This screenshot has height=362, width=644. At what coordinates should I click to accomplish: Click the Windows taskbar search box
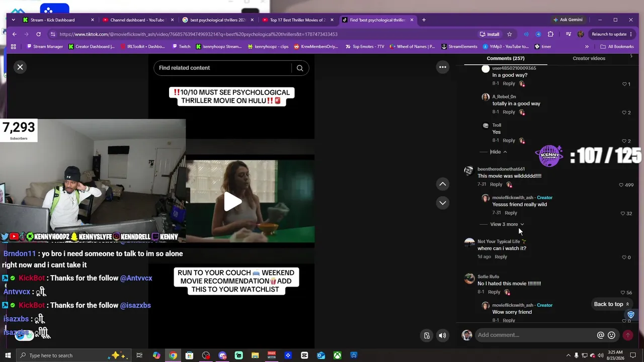(73, 355)
